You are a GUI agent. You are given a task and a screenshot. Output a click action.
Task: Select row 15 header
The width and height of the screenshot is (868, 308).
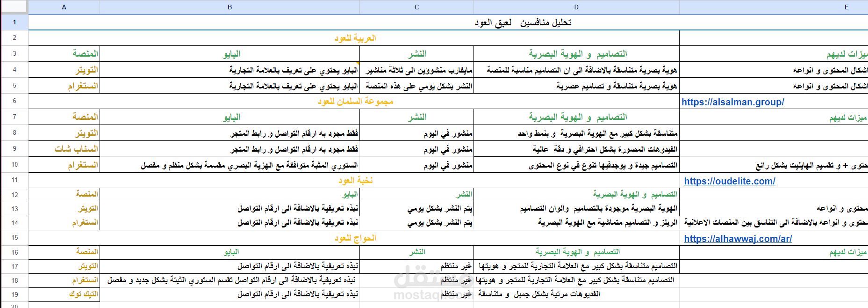14,238
